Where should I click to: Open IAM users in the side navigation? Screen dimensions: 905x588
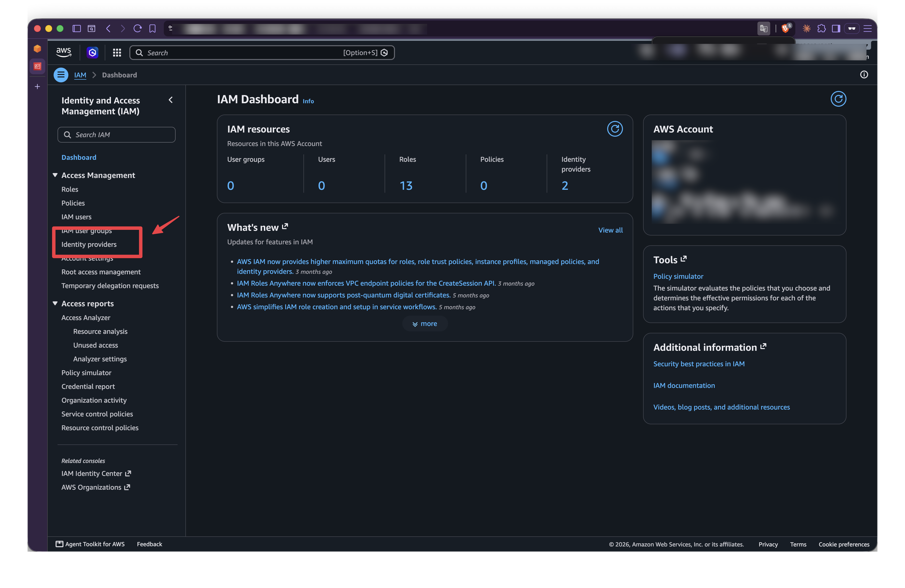pyautogui.click(x=76, y=217)
